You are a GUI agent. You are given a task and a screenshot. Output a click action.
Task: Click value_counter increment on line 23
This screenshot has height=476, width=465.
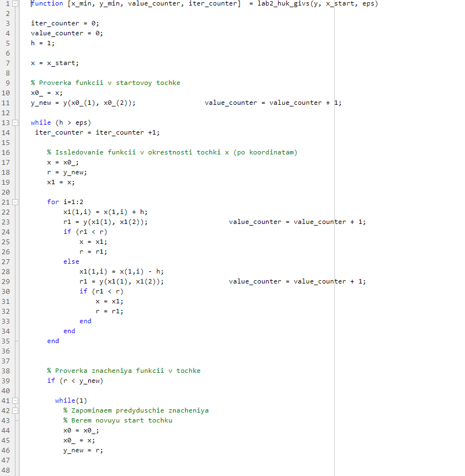297,222
